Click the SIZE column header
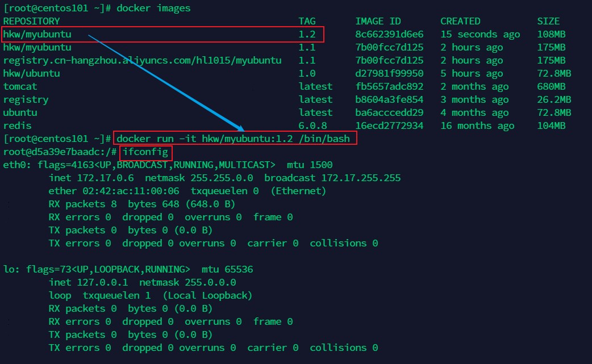The image size is (592, 364). click(548, 21)
